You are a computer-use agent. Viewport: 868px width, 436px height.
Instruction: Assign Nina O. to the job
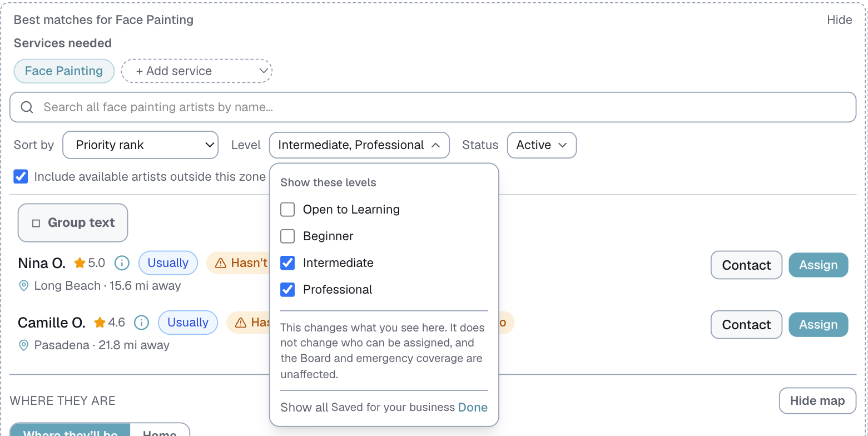819,265
